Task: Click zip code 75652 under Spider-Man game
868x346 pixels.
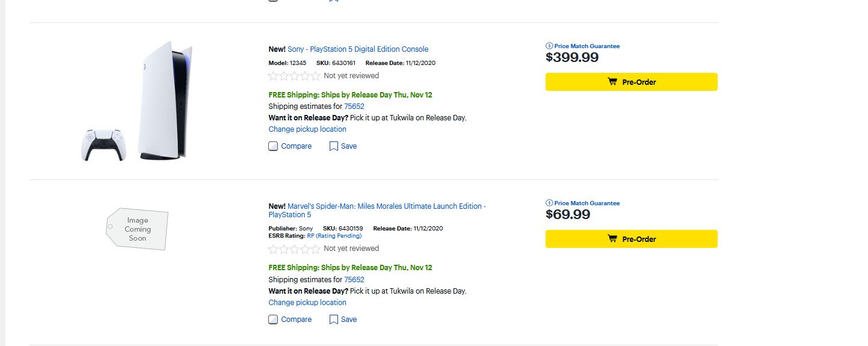Action: 354,280
